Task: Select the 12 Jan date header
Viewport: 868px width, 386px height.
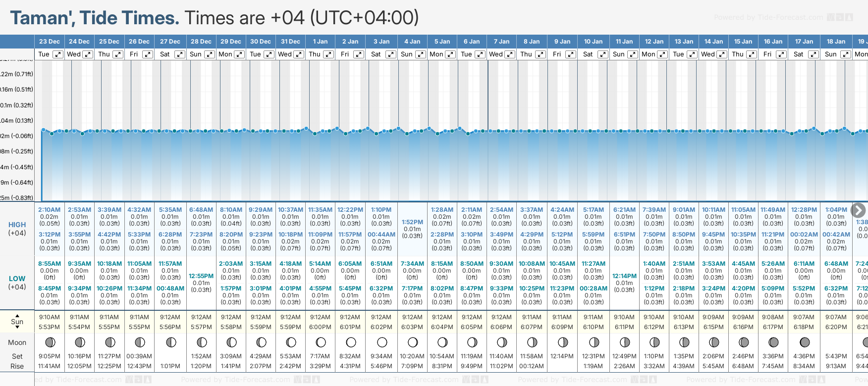Action: tap(654, 42)
